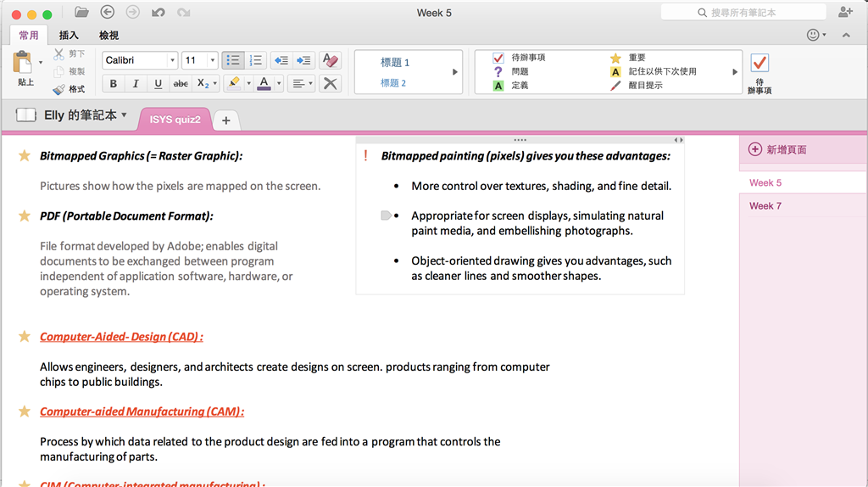The height and width of the screenshot is (487, 868).
Task: Open the notebook folder icon
Action: [81, 12]
